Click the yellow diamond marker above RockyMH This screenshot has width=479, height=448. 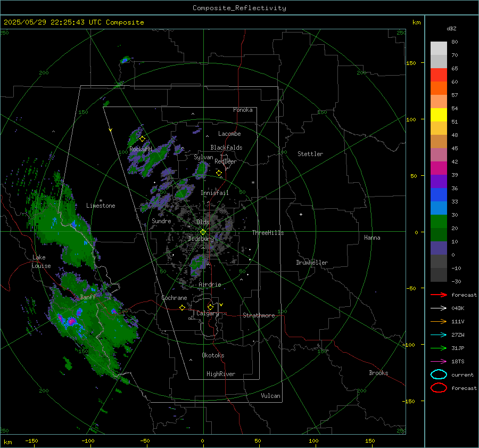142,139
